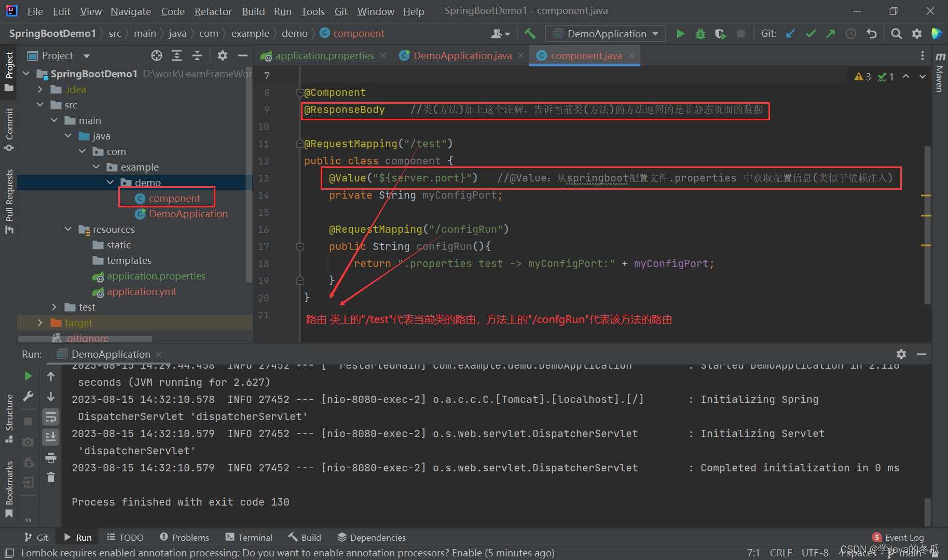Open the Tools menu
The height and width of the screenshot is (560, 948).
click(312, 11)
